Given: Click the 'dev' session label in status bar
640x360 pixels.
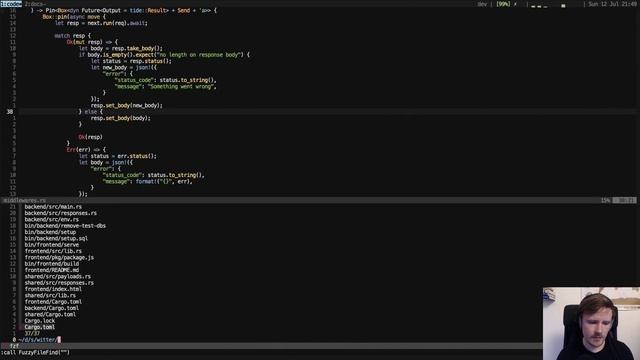Looking at the screenshot, I should point(482,4).
